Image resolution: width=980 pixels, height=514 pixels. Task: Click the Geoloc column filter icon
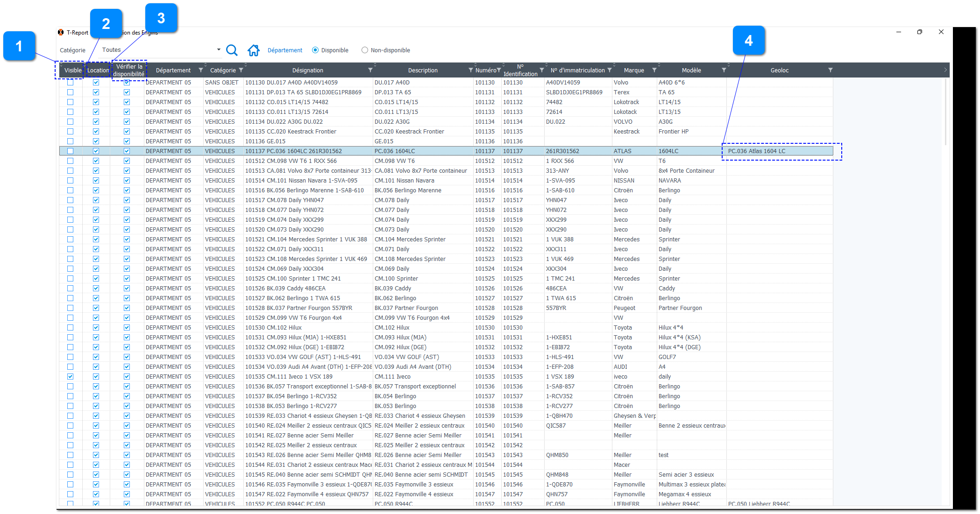point(831,70)
